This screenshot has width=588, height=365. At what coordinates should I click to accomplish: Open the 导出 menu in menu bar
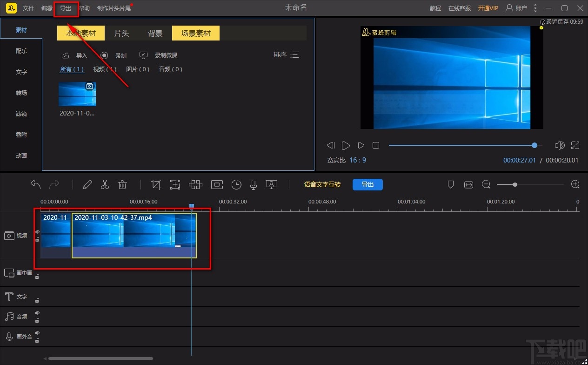click(x=66, y=8)
